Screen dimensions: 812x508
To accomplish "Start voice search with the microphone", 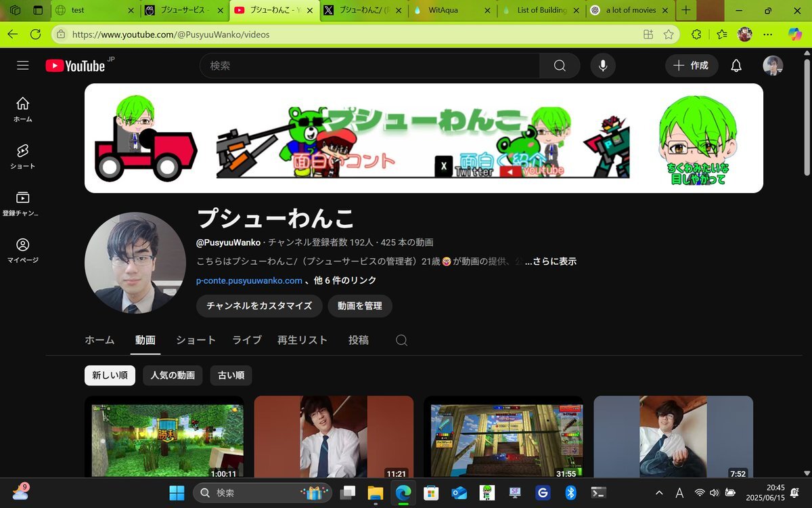I will click(602, 66).
